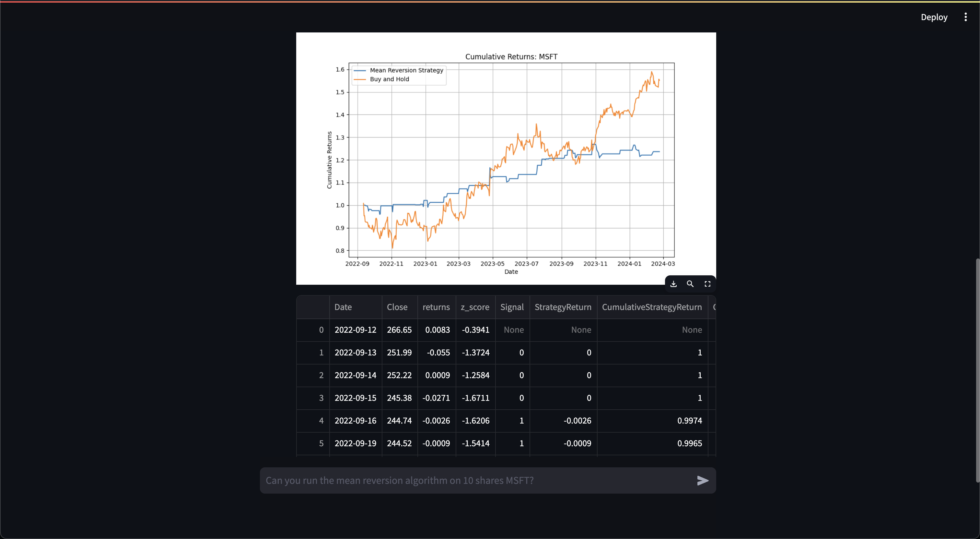Open the table search magnifier
This screenshot has height=539, width=980.
click(x=690, y=284)
